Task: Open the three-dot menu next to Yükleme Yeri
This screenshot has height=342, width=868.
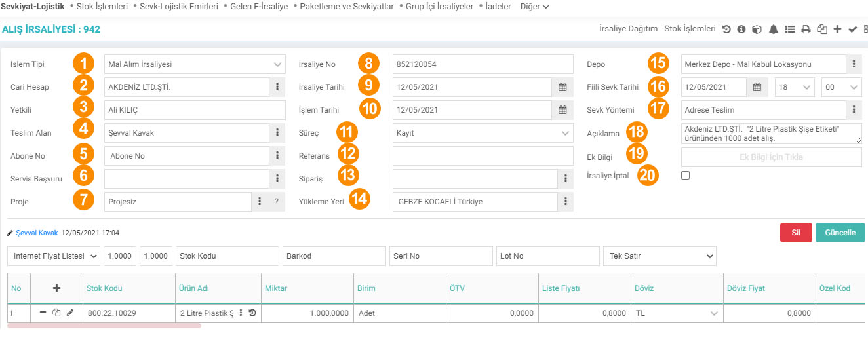Action: coord(566,202)
